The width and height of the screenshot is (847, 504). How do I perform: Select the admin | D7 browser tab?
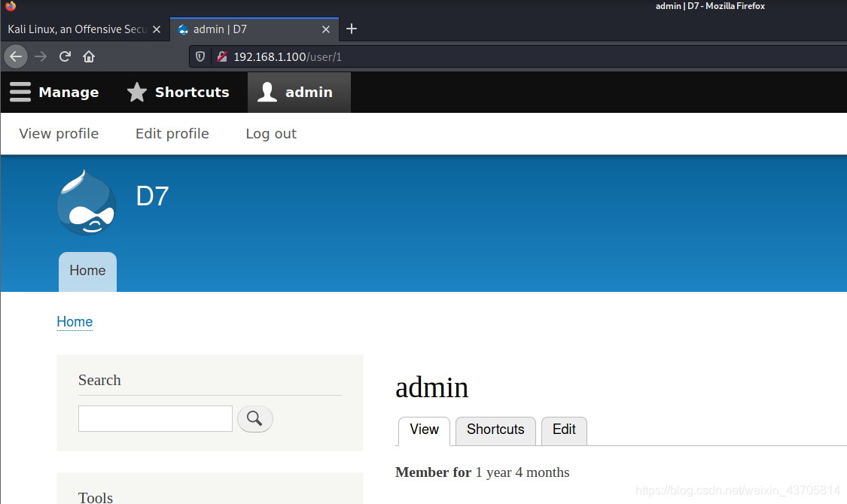pos(254,29)
